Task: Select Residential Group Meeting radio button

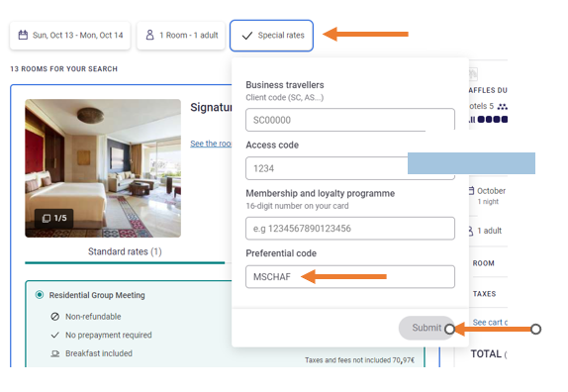Action: tap(40, 295)
